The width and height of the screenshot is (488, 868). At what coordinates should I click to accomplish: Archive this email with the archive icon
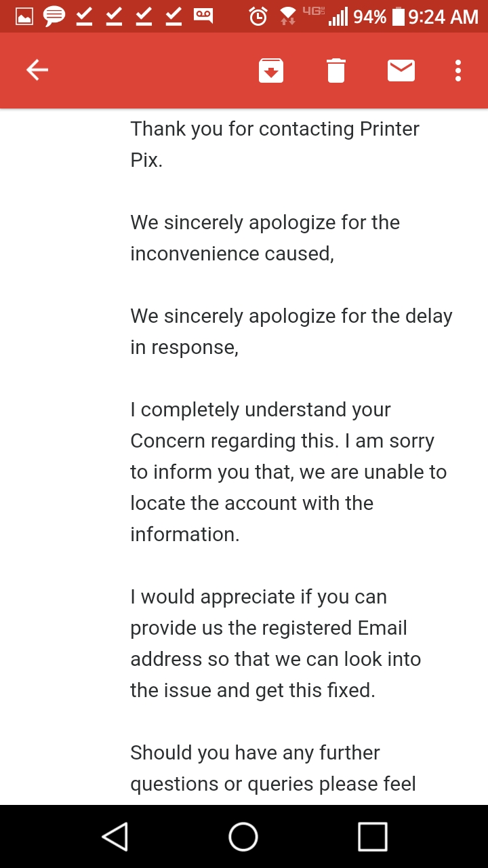coord(271,71)
